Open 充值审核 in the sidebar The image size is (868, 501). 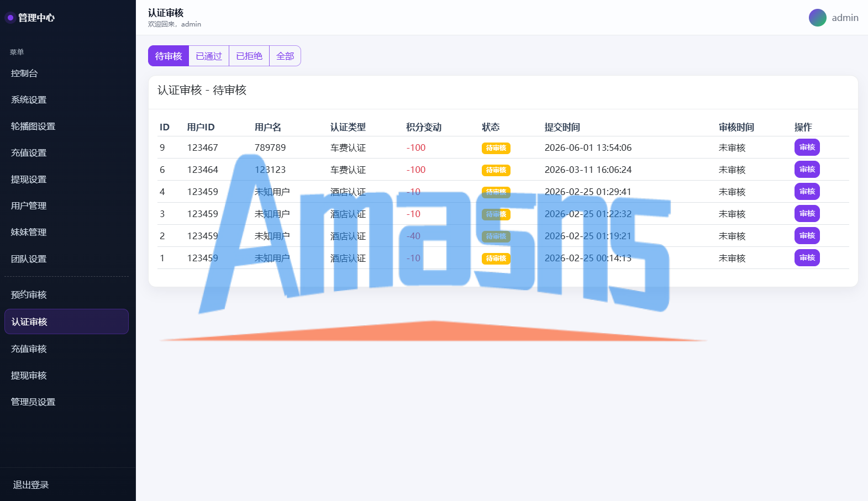(66, 349)
